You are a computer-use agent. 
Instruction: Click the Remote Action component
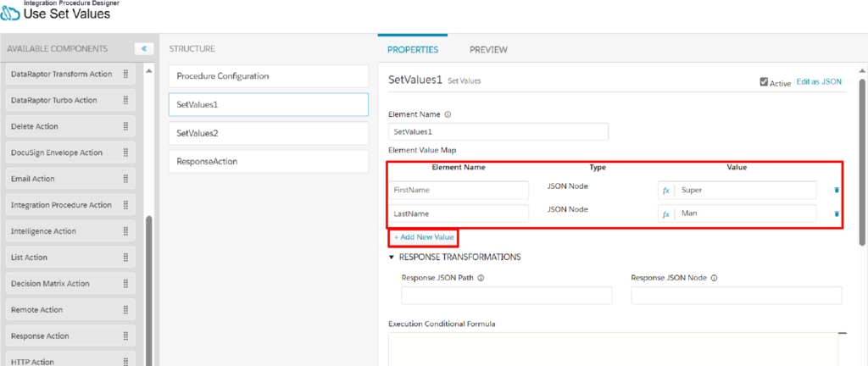[x=70, y=309]
